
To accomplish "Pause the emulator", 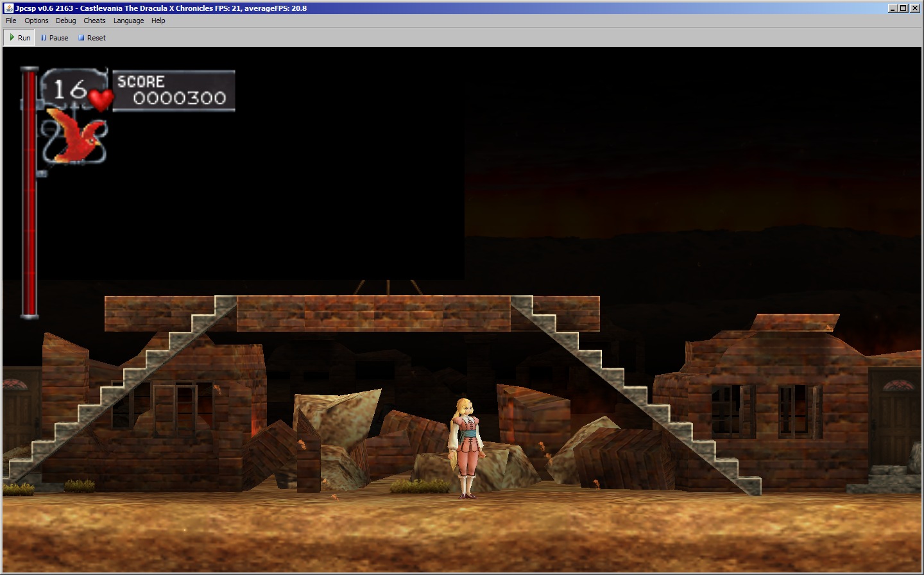I will 54,38.
